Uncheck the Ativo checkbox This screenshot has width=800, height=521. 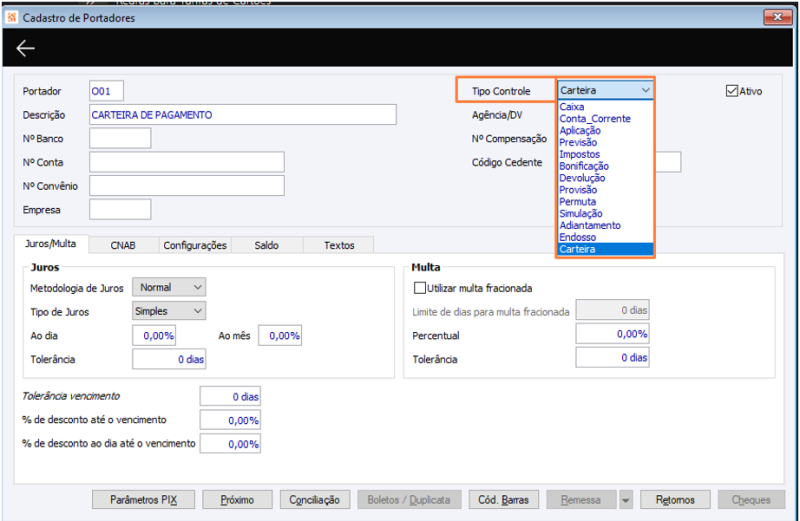pyautogui.click(x=732, y=91)
